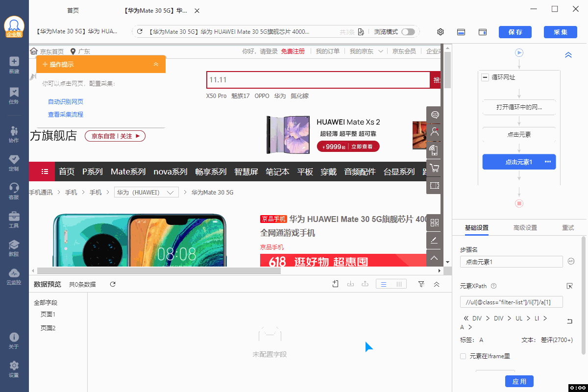
Task: Click the 保存 button
Action: pyautogui.click(x=515, y=32)
